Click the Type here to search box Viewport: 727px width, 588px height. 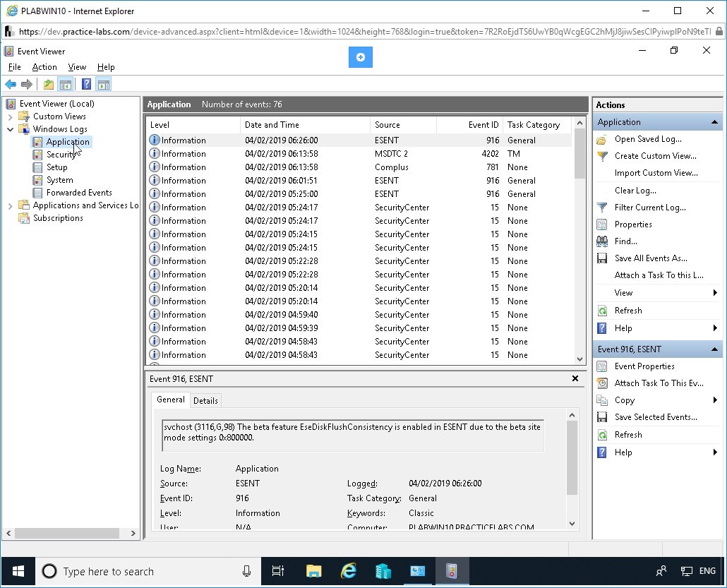point(148,571)
